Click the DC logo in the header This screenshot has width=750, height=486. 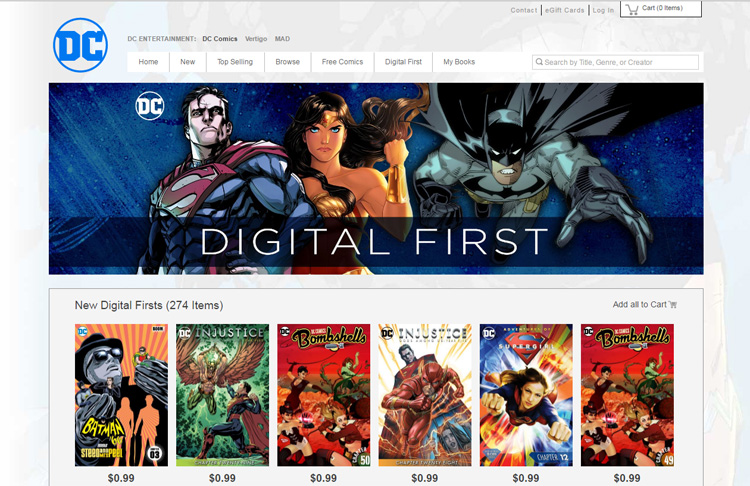tap(80, 45)
